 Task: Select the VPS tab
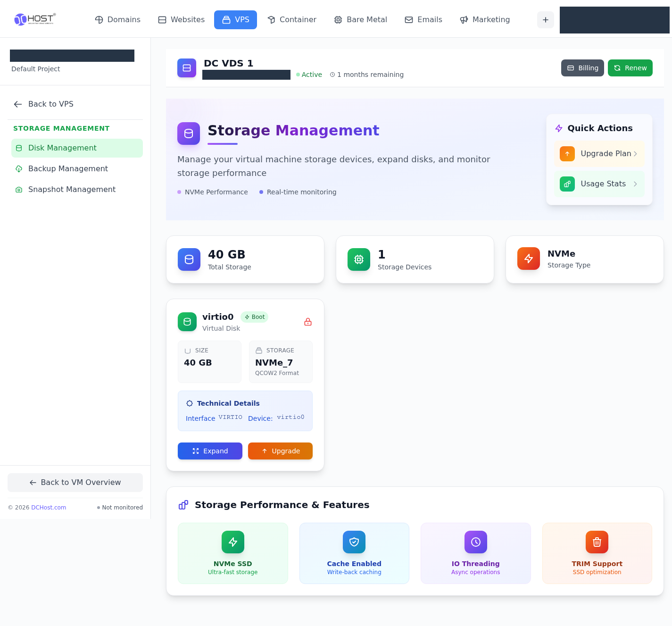(x=235, y=20)
